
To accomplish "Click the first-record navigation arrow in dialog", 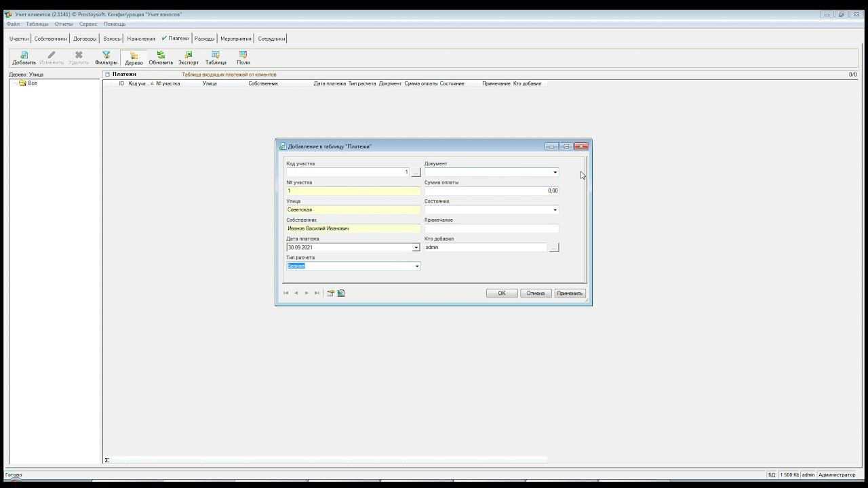I will pos(286,293).
